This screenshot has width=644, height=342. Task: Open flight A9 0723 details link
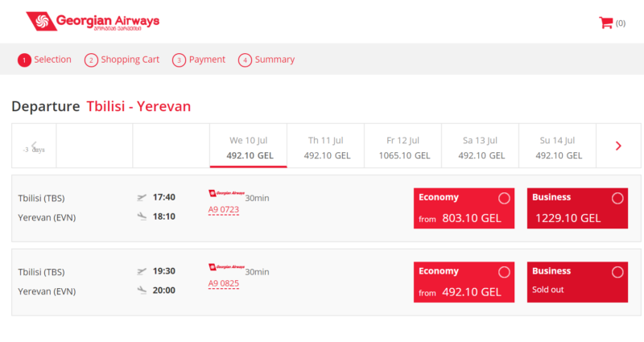tap(224, 210)
